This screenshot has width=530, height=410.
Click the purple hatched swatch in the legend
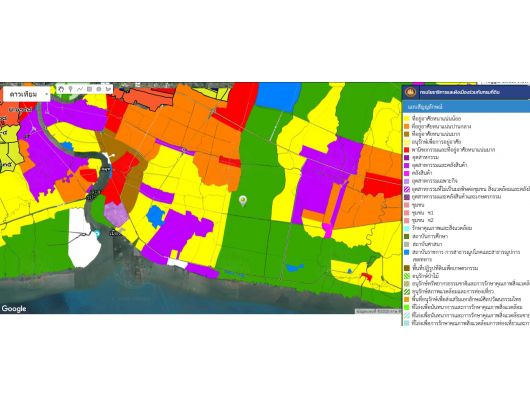pyautogui.click(x=407, y=189)
